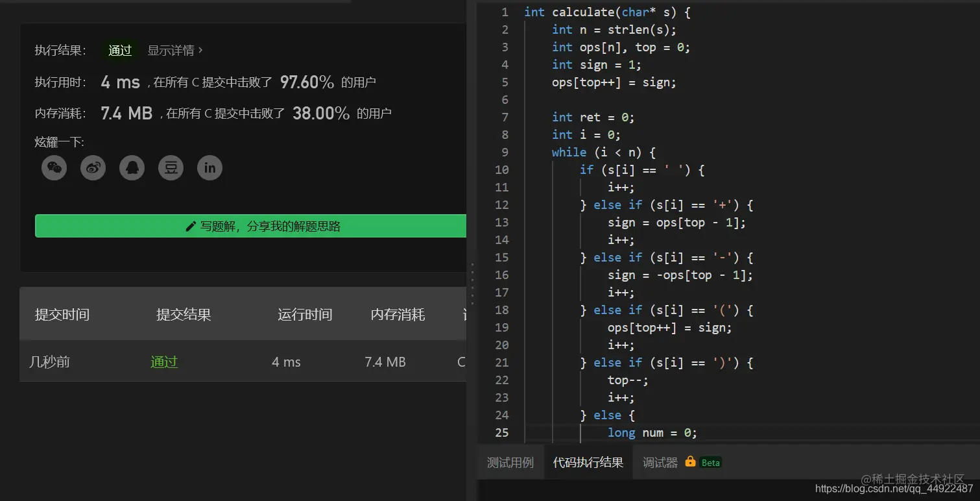Click the 97.60% runtime percentile text

[x=307, y=82]
